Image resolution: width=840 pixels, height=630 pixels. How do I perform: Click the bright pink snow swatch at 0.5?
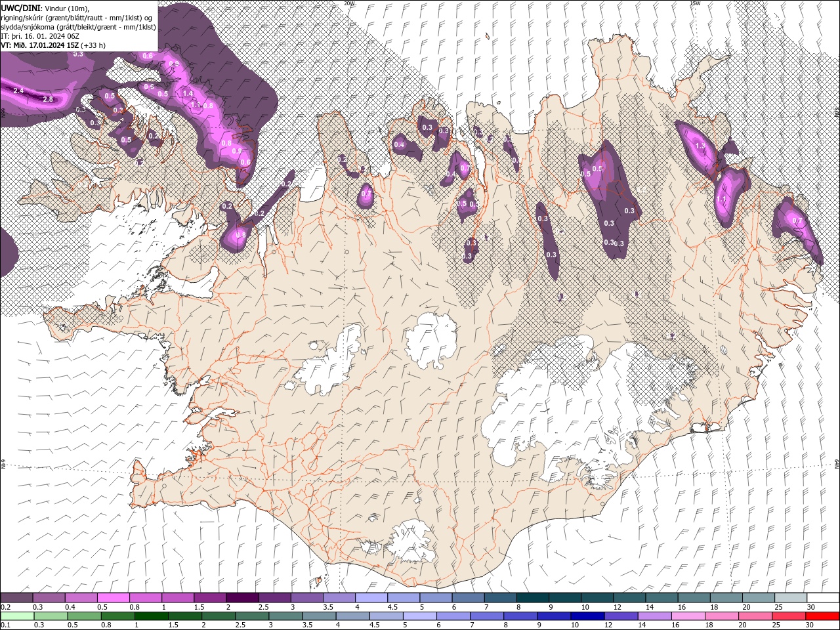[114, 598]
